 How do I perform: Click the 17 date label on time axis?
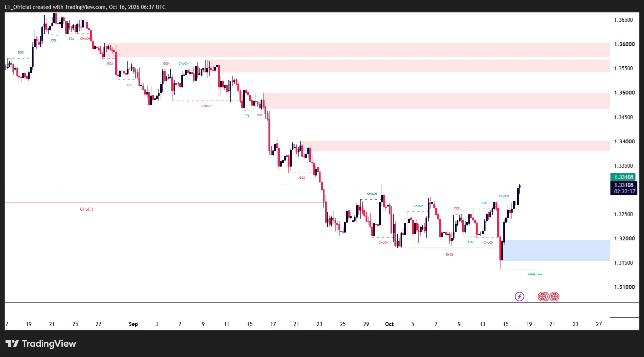[x=273, y=324]
